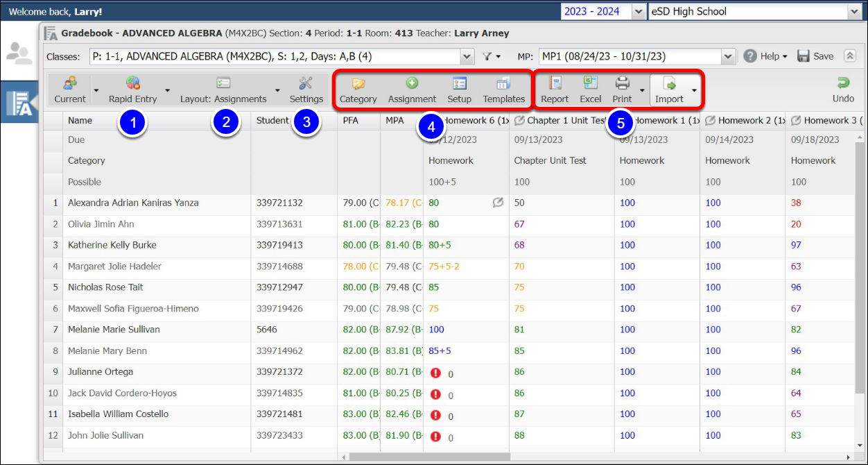868x465 pixels.
Task: Open the Category tool
Action: coord(358,90)
